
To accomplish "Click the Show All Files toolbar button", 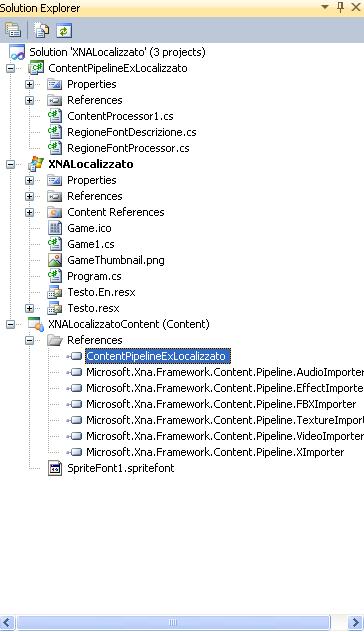I will (x=41, y=31).
